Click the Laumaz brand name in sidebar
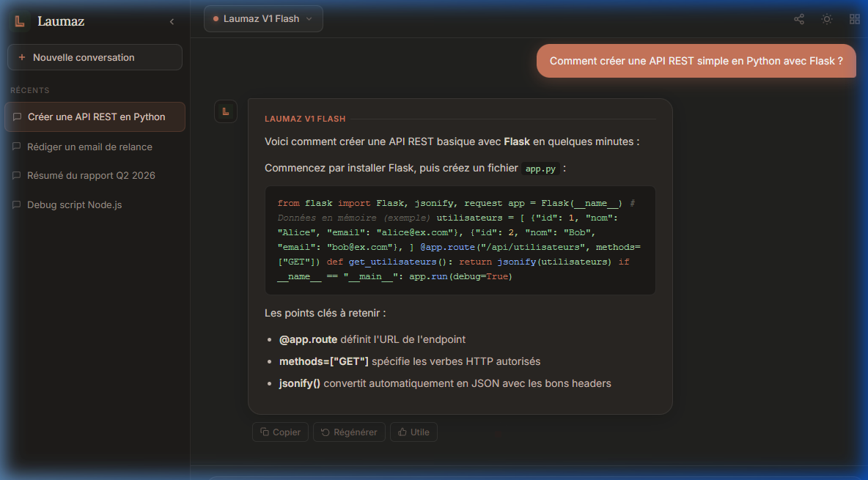Image resolution: width=868 pixels, height=480 pixels. [61, 21]
